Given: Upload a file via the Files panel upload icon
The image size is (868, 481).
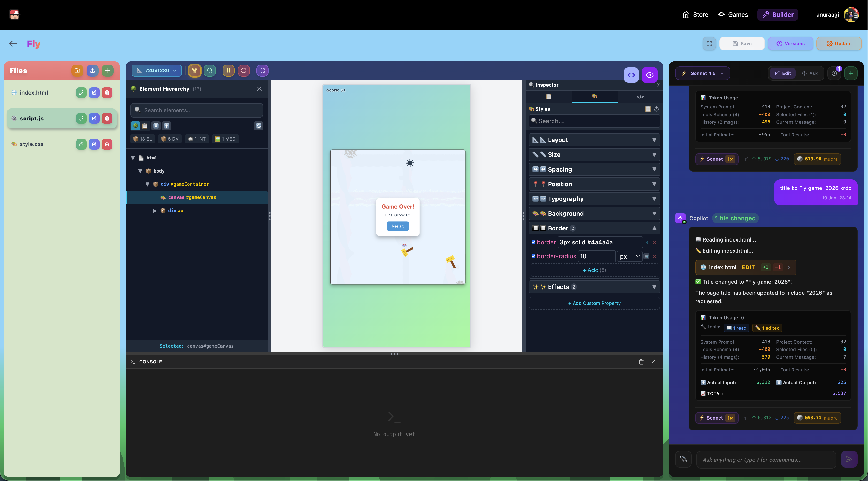Looking at the screenshot, I should tap(93, 71).
